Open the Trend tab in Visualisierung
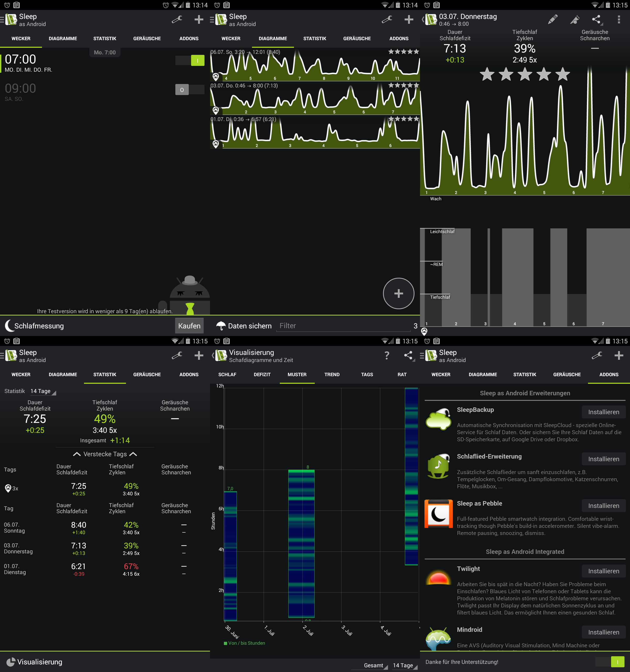630x672 pixels. click(x=332, y=375)
